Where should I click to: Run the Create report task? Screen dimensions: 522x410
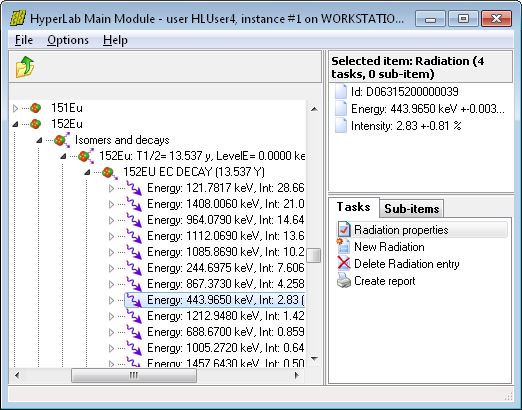click(x=385, y=281)
